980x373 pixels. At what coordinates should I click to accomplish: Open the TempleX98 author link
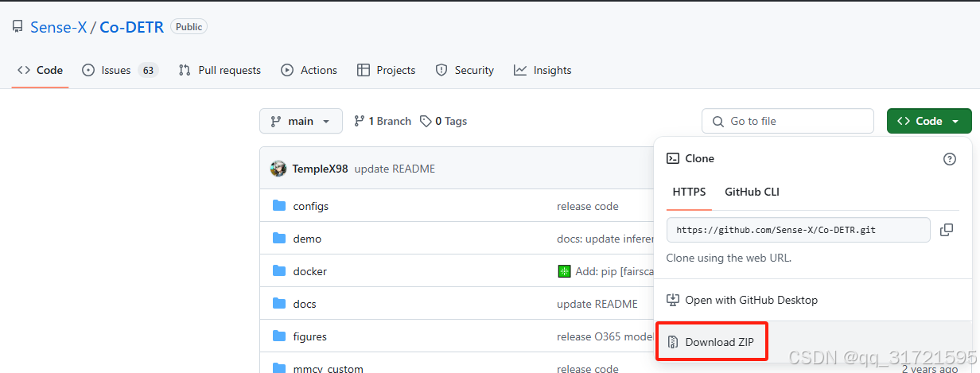point(320,169)
